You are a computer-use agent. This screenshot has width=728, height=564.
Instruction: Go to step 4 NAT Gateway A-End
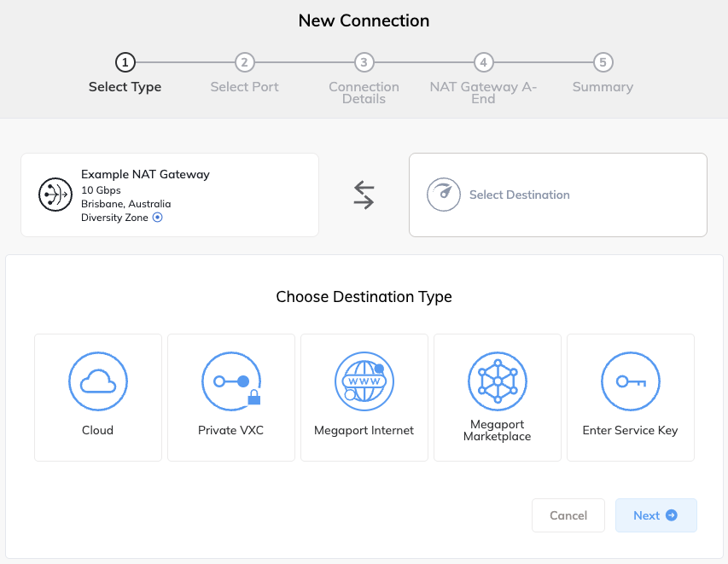(483, 62)
